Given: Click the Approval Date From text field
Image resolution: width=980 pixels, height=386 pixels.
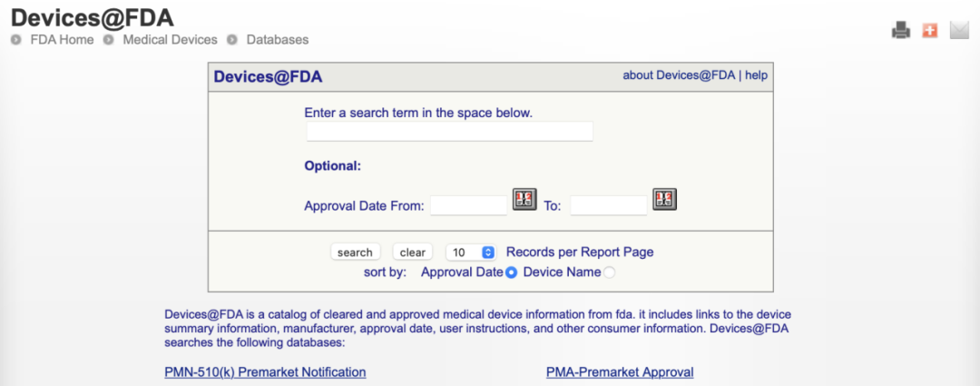Looking at the screenshot, I should click(468, 205).
